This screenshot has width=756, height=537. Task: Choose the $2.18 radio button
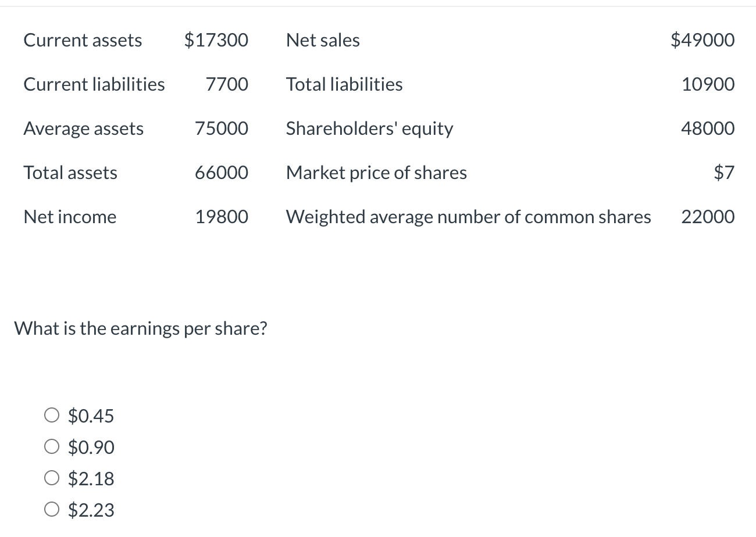coord(52,478)
